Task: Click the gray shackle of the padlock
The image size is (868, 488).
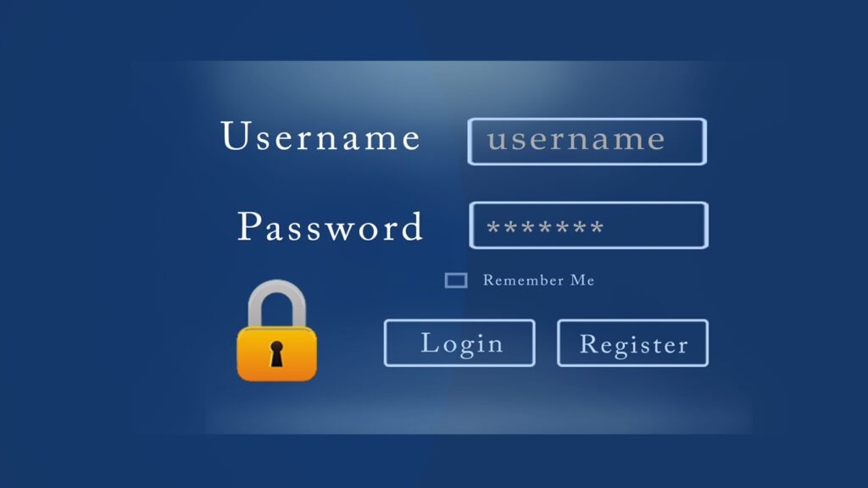Action: [277, 303]
